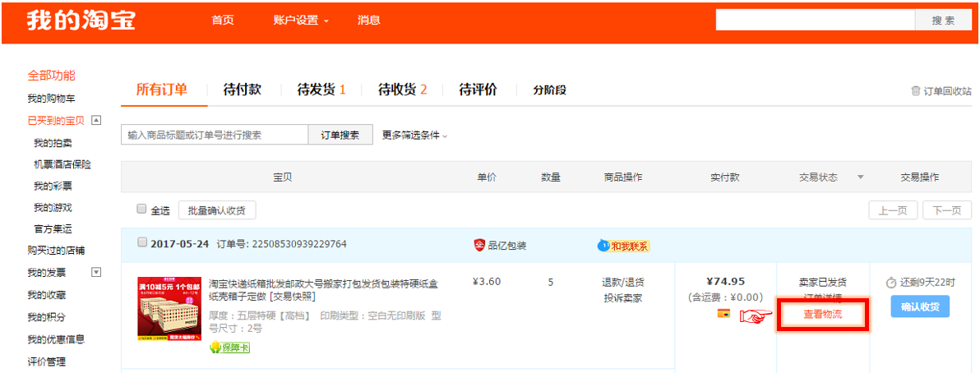Click the payment card icon under price
The image size is (980, 373).
(724, 314)
